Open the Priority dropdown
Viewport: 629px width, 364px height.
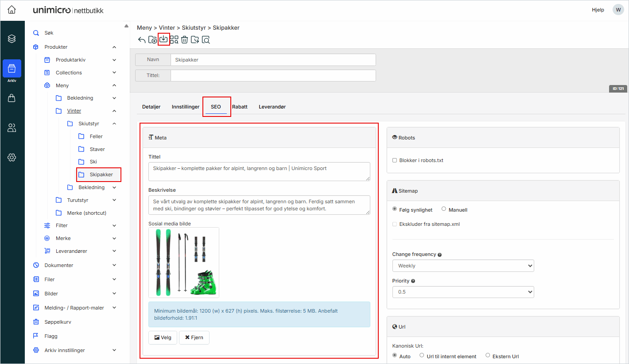click(463, 292)
